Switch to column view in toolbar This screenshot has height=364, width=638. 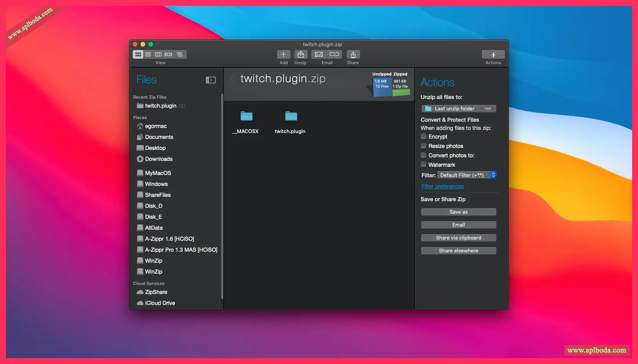coord(158,54)
